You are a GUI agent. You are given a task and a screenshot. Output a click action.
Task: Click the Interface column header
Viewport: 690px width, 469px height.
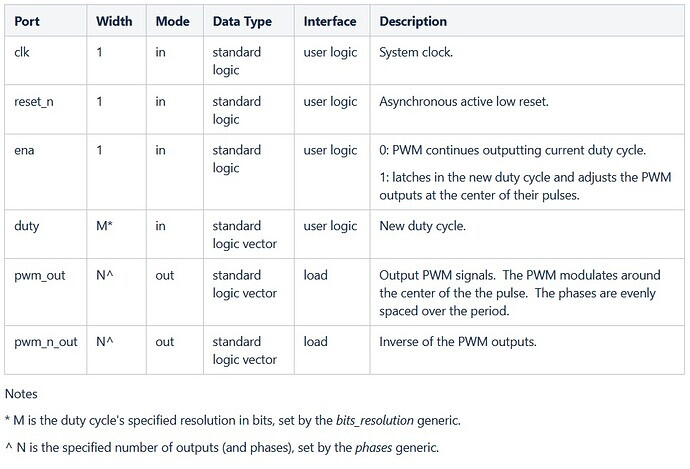[x=329, y=20]
